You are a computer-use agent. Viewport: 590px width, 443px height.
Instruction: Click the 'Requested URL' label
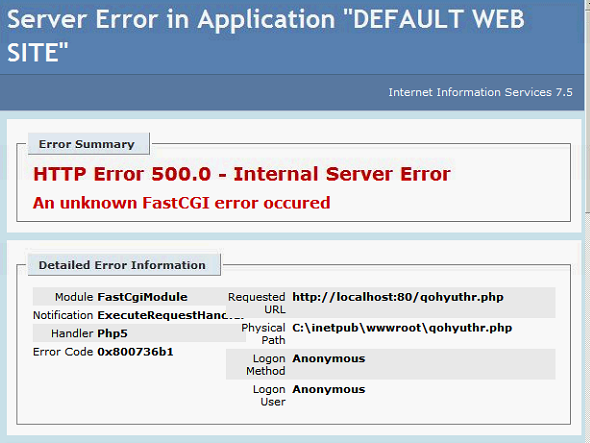[x=257, y=303]
